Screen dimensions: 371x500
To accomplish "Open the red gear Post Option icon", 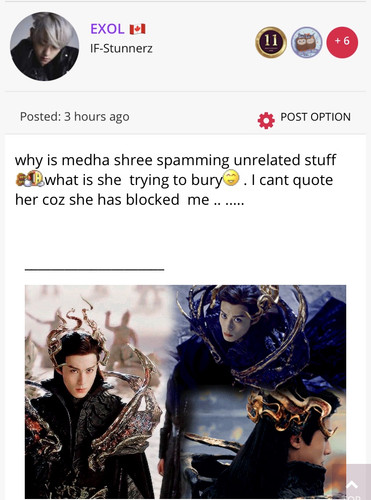I will pos(266,121).
